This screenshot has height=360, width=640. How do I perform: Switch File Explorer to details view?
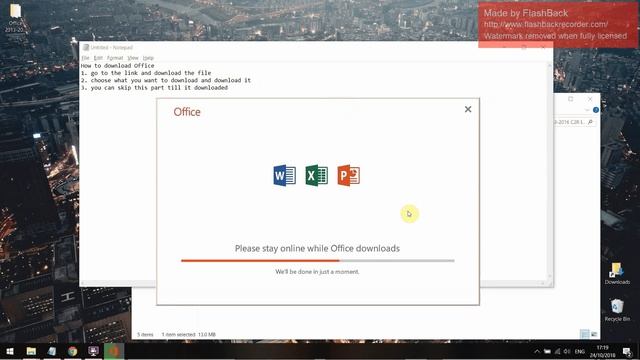(584, 334)
